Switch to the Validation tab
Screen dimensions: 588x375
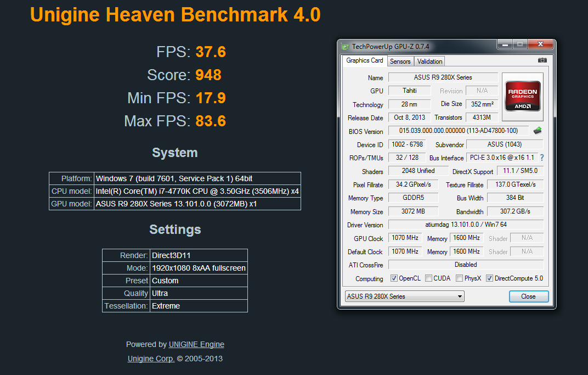click(429, 61)
